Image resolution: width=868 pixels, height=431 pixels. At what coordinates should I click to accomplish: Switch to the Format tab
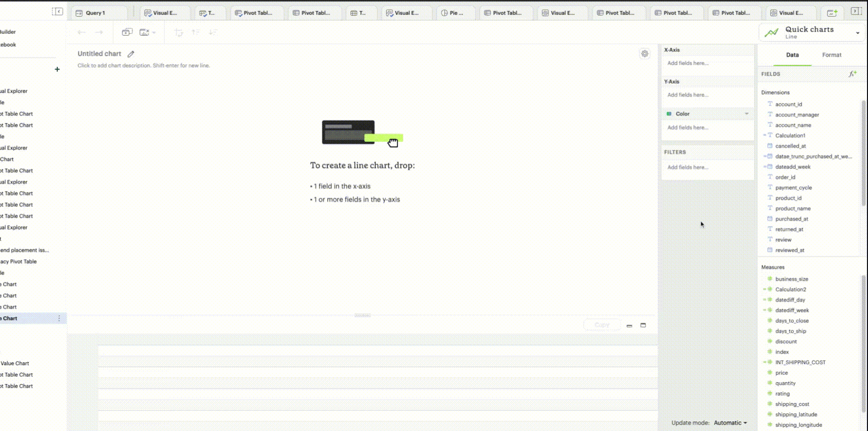(x=831, y=55)
